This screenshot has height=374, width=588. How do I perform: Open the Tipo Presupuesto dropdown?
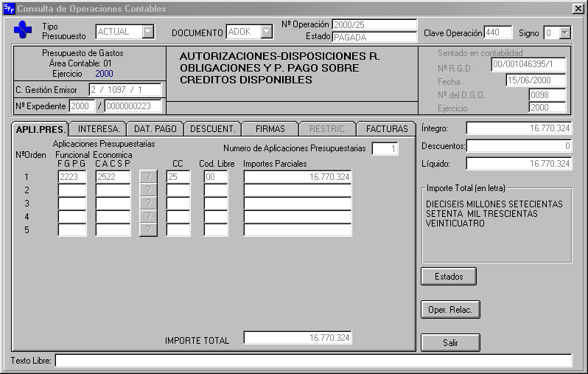[148, 32]
